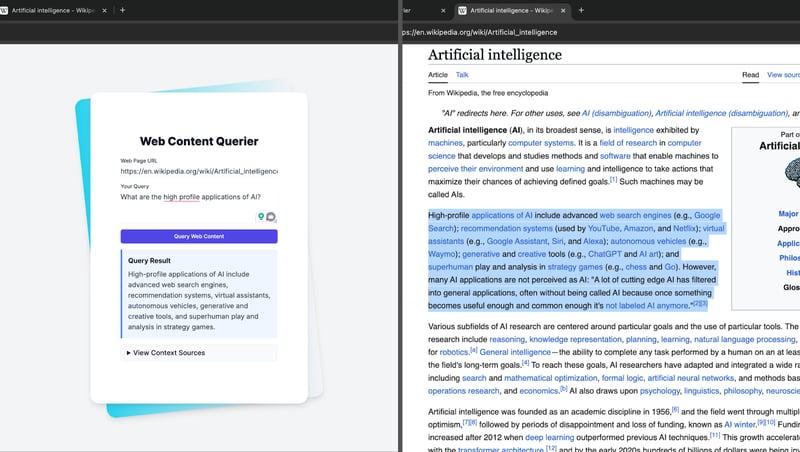Focus the Web Page URL field

tap(199, 171)
